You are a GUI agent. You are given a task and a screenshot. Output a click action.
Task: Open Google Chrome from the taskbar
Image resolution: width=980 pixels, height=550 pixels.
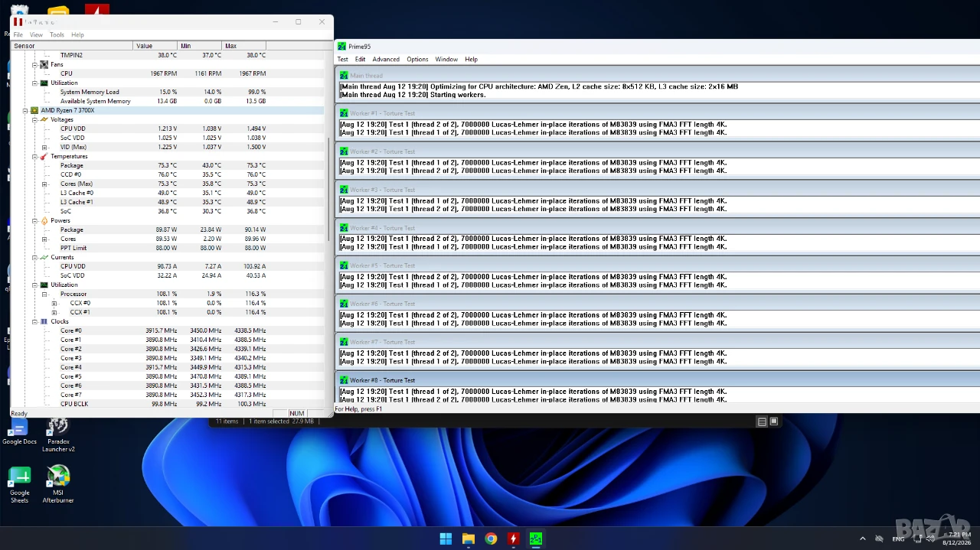point(491,539)
